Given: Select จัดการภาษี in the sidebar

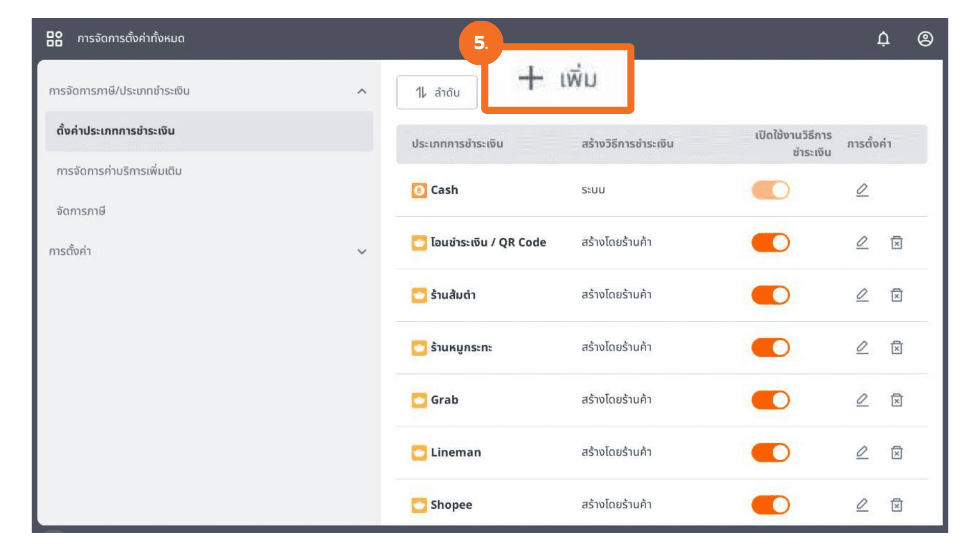Looking at the screenshot, I should coord(81,211).
